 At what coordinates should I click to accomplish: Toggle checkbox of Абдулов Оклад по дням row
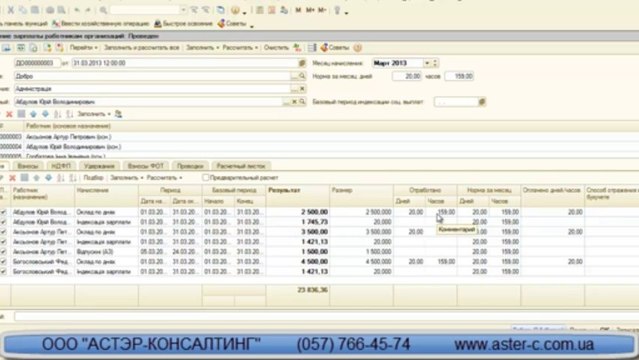tap(3, 212)
